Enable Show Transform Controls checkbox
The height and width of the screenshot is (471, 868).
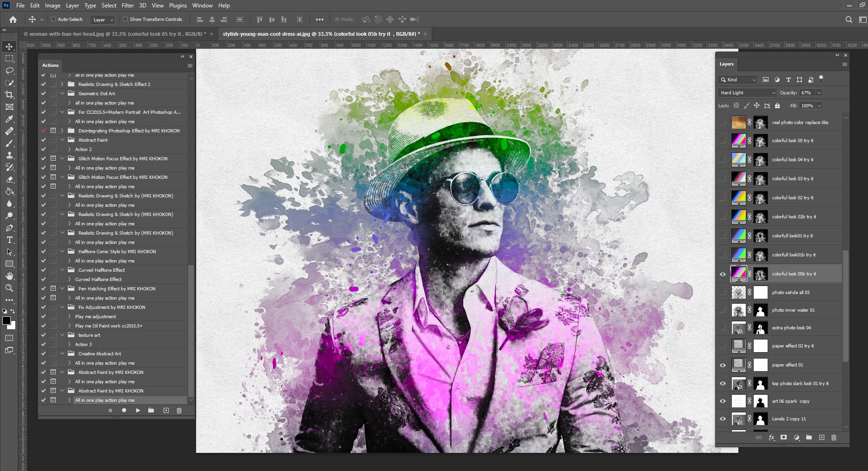[125, 20]
